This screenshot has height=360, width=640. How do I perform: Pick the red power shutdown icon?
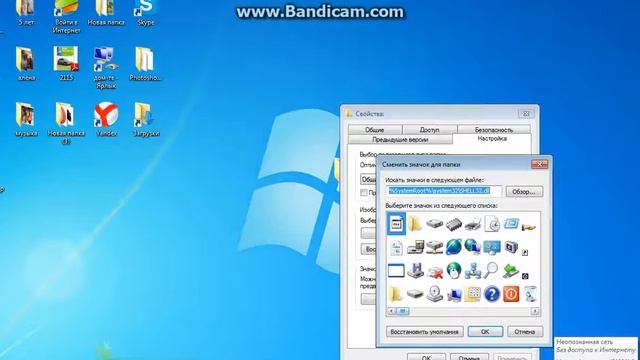[x=511, y=294]
